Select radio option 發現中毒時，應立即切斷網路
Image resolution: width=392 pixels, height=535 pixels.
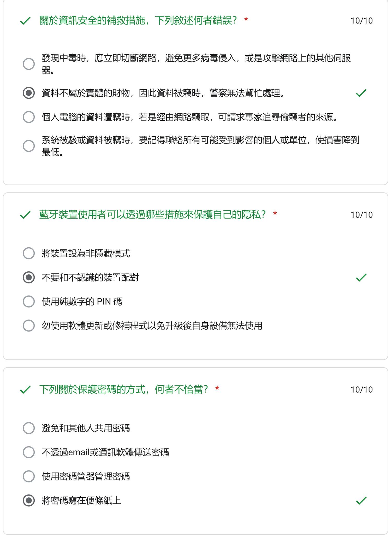pos(29,64)
